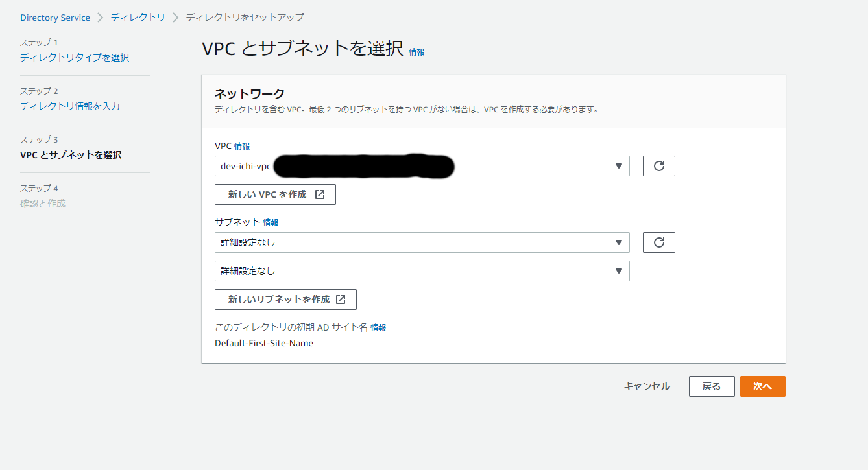
Task: Click the refresh icon next to VPC dropdown
Action: click(658, 166)
